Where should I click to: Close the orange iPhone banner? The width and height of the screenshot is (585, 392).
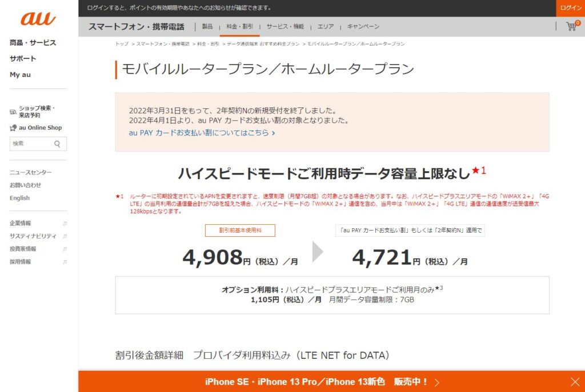point(575,382)
